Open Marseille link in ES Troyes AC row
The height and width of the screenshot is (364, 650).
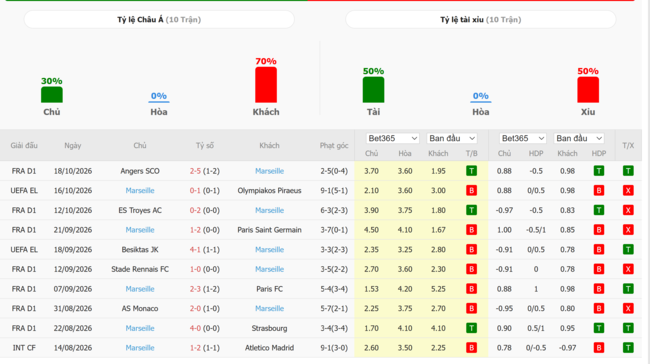pos(269,210)
